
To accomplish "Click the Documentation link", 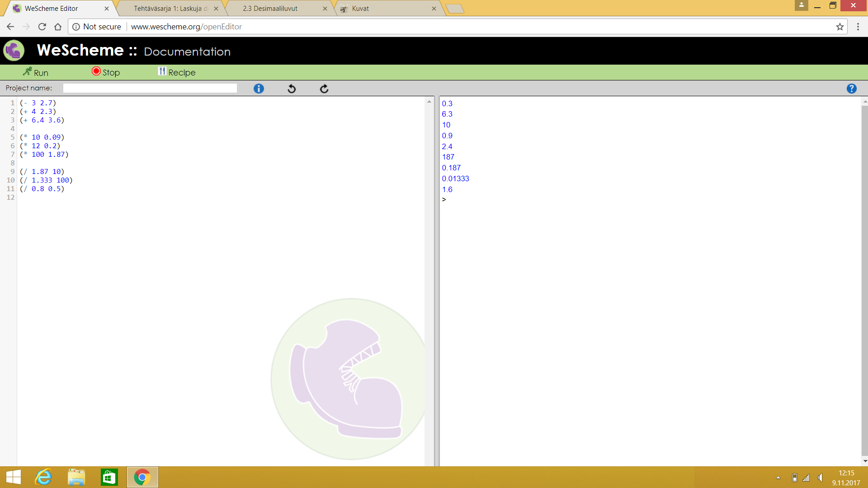I will [x=187, y=52].
